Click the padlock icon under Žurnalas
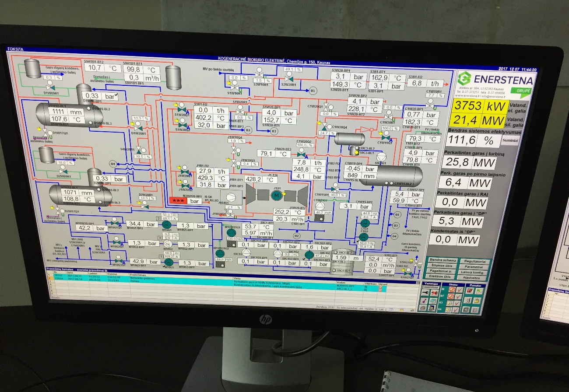Screen dimensions: 569x392 477,301
